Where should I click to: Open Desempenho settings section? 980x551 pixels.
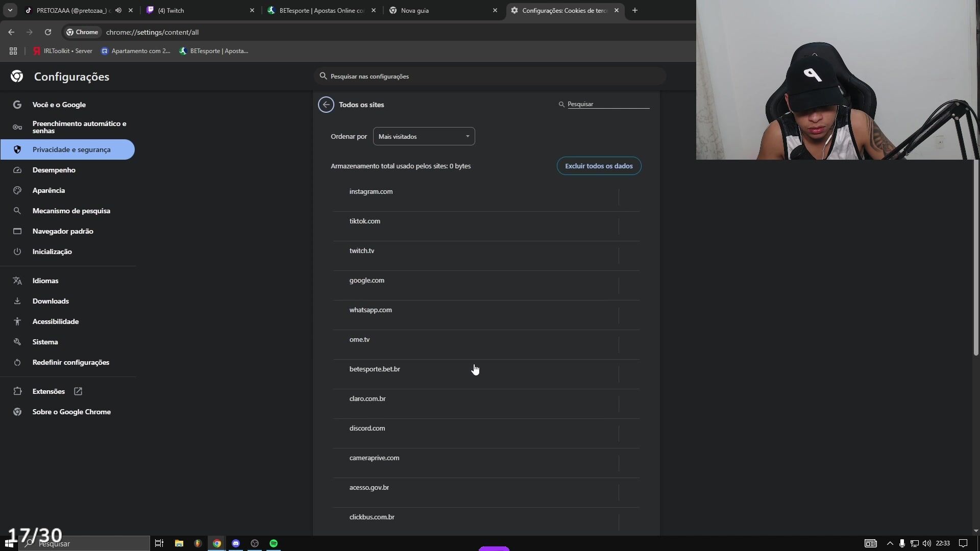(x=68, y=170)
